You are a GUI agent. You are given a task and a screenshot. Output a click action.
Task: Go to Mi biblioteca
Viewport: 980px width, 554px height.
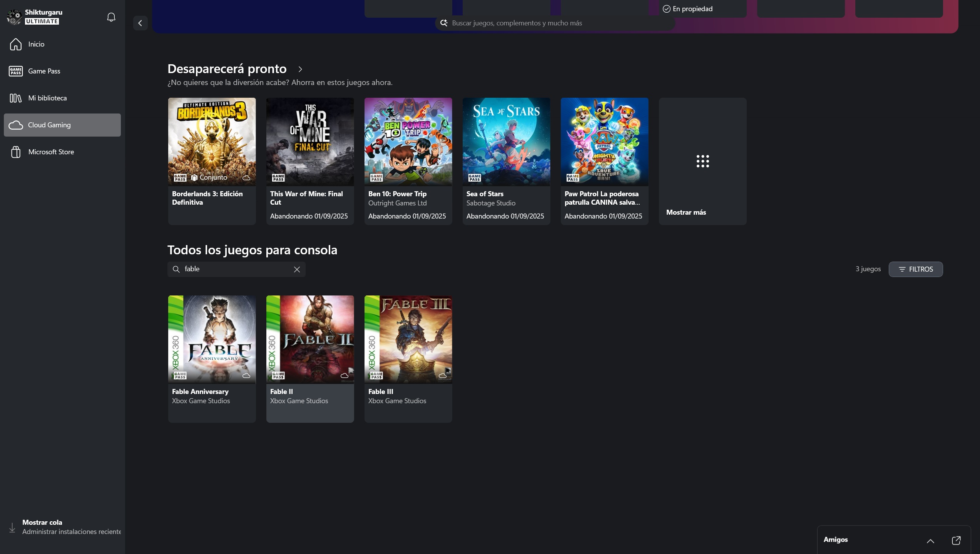coord(47,98)
